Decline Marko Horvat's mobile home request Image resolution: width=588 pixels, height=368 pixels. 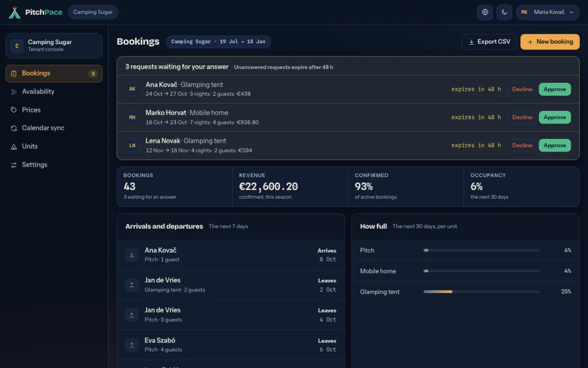[522, 117]
